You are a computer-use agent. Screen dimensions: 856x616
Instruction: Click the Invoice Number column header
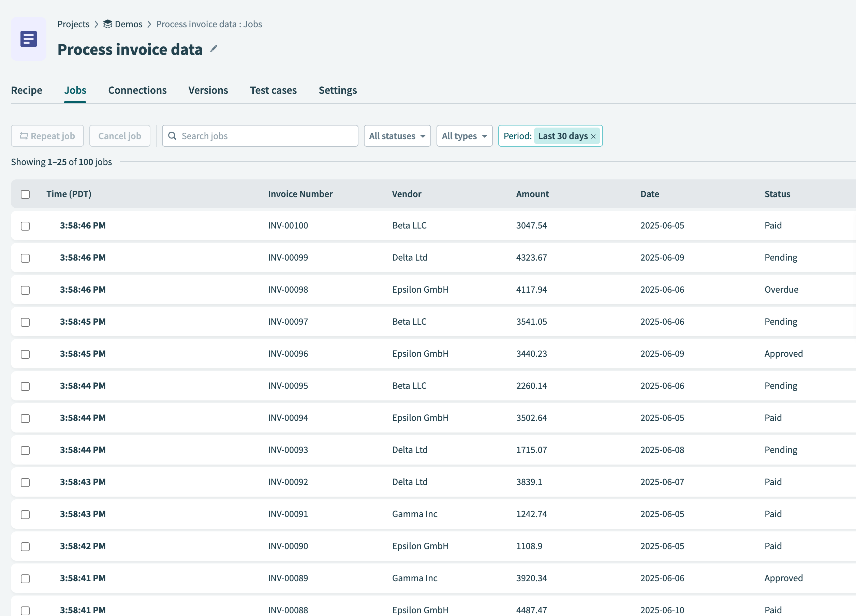tap(300, 194)
